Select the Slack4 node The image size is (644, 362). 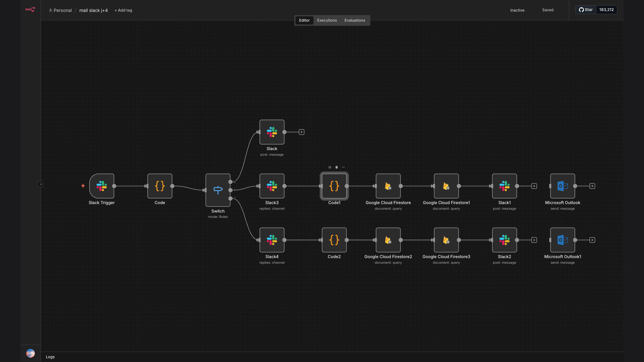click(272, 240)
